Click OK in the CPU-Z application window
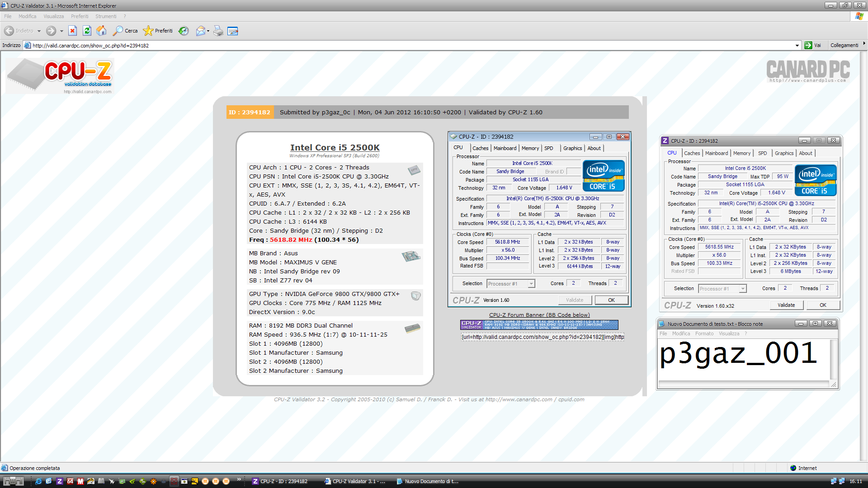Screen dimensions: 868x488 pos(823,305)
